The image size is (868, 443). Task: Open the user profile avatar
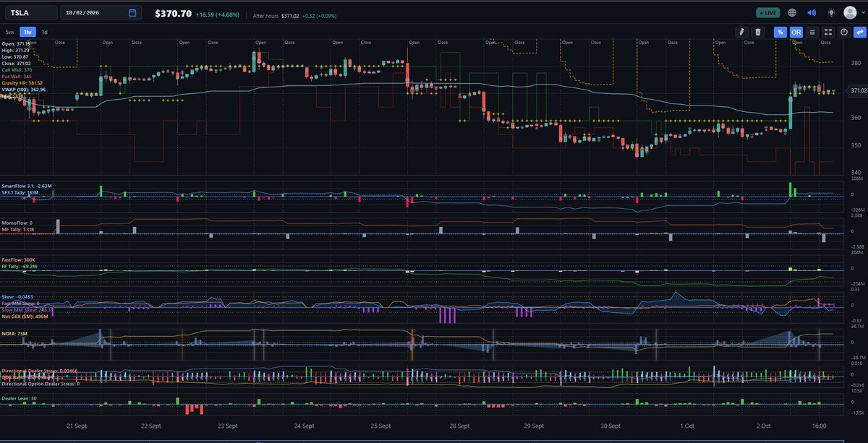pos(851,13)
